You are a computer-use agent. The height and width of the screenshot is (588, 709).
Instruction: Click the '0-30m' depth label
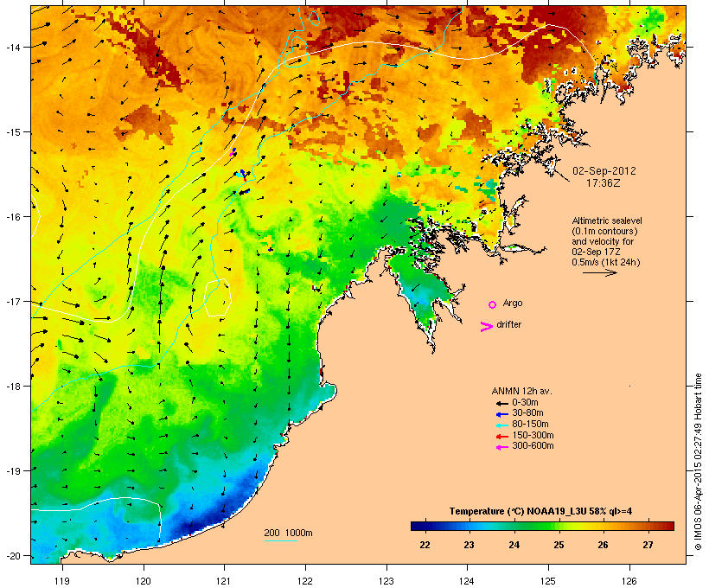point(525,403)
